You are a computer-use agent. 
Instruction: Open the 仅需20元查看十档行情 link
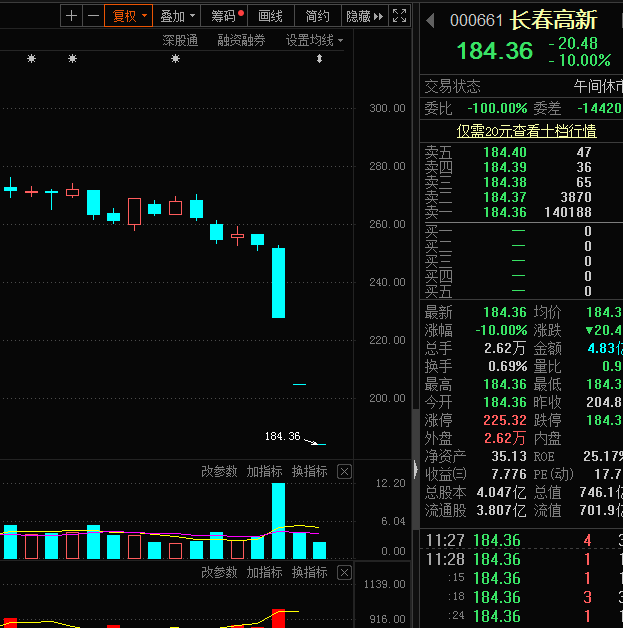coord(527,131)
